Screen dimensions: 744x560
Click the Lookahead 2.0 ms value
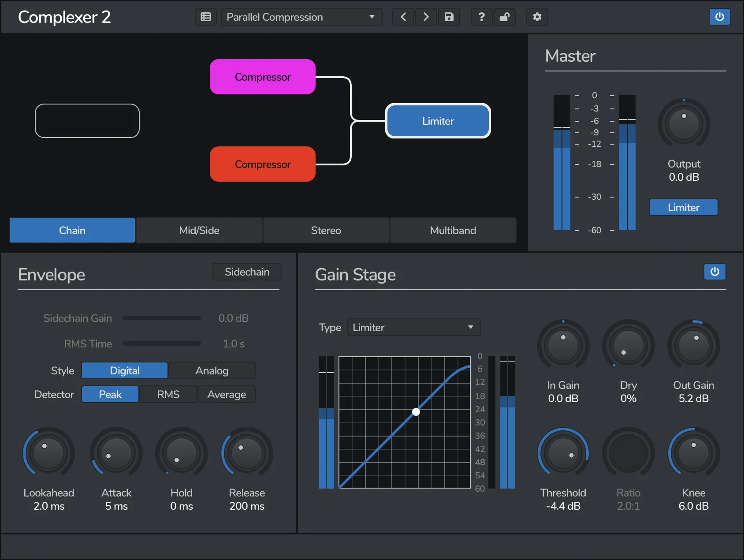[49, 506]
